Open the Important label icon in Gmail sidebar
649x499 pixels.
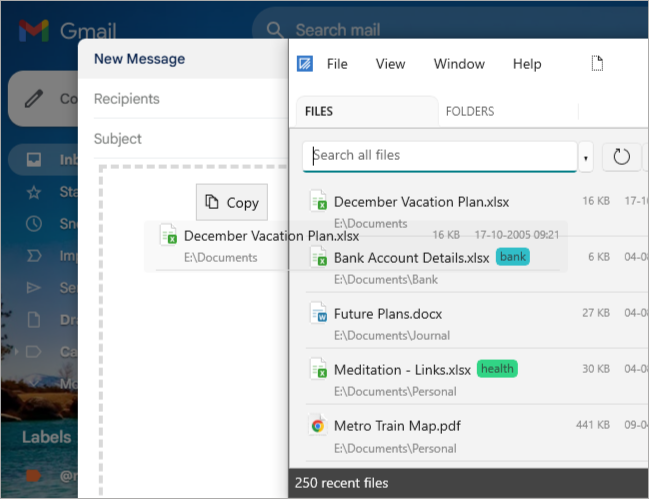[34, 256]
